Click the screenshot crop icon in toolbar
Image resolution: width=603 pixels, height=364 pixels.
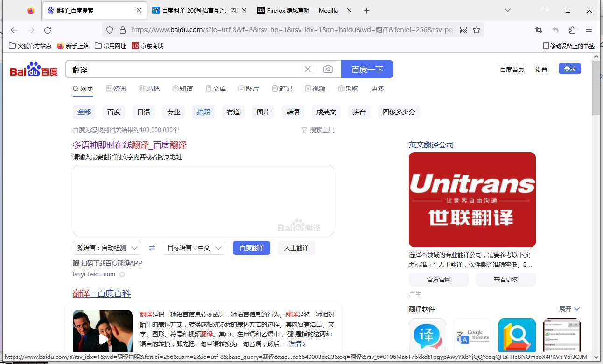click(x=539, y=30)
